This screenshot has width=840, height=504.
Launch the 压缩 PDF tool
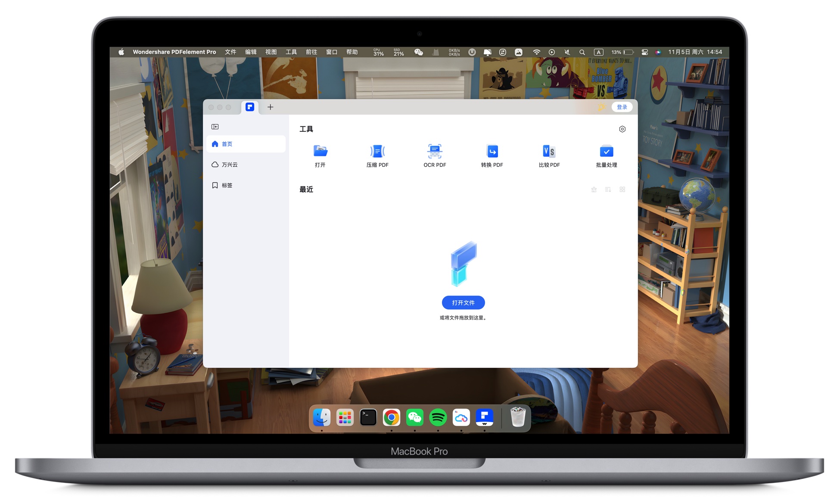(x=377, y=156)
